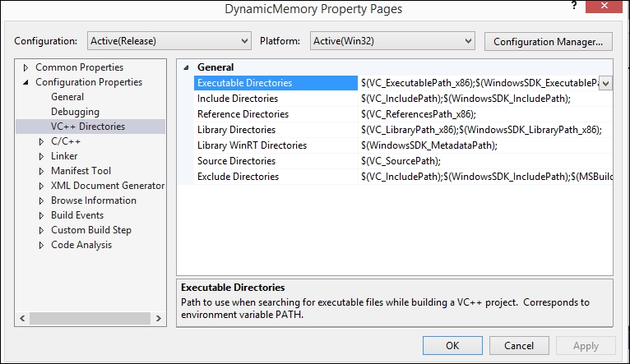Select the Exclude Directories property name
The height and width of the screenshot is (364, 630).
238,177
